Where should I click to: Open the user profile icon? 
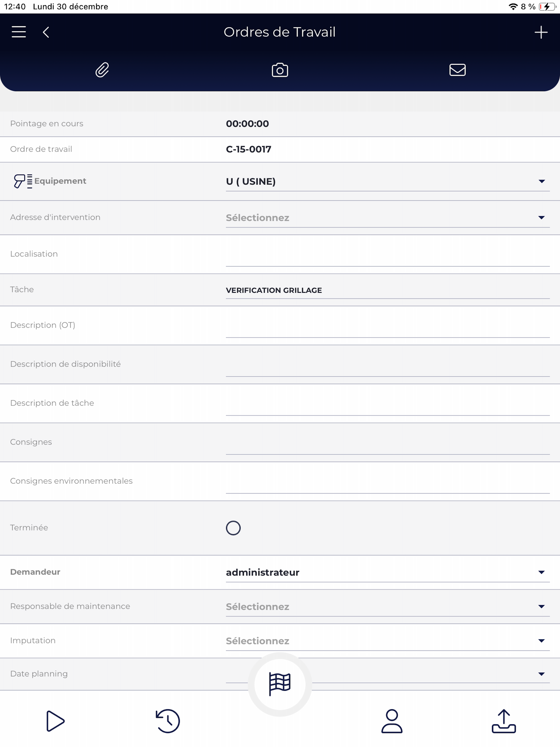pyautogui.click(x=392, y=721)
